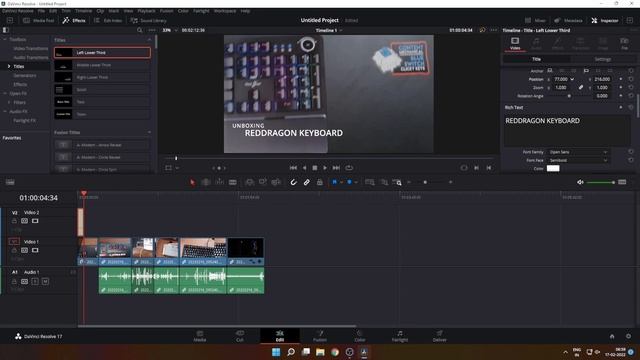Click the Home project manager icon
Screen dimensions: 640x360
coord(612,336)
